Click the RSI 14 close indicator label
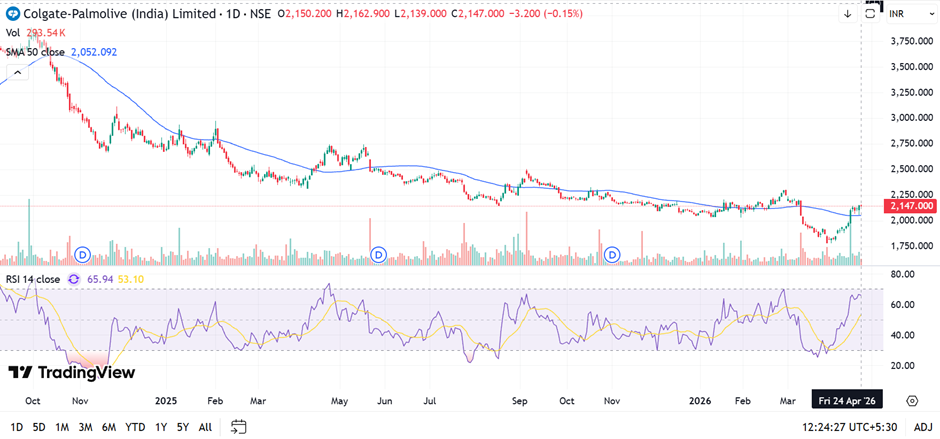Screen dimensions: 940x439 (34, 279)
